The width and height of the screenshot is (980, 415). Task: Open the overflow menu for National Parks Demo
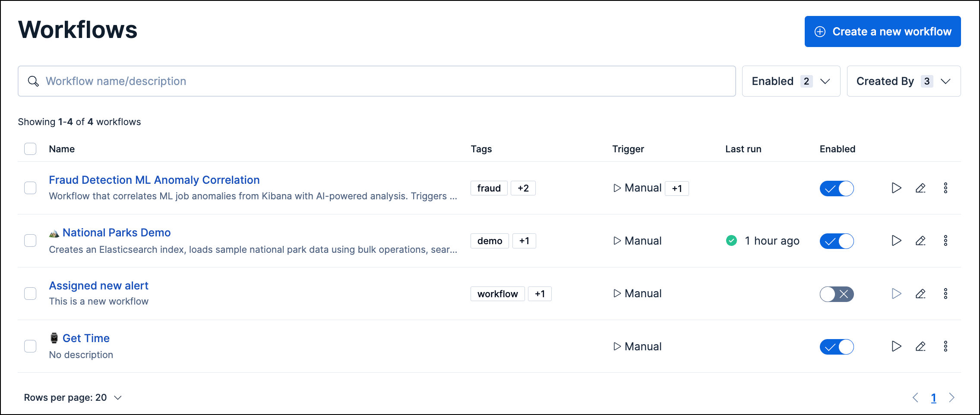[x=946, y=241]
